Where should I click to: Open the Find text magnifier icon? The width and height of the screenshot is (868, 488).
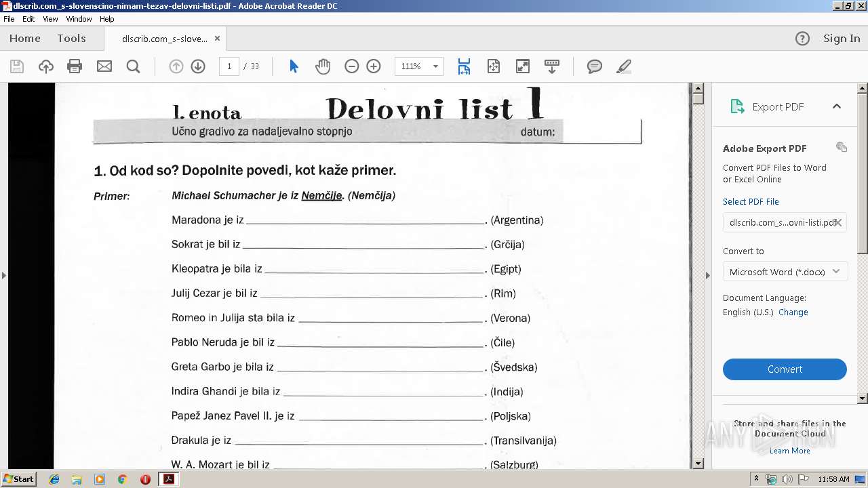click(134, 66)
